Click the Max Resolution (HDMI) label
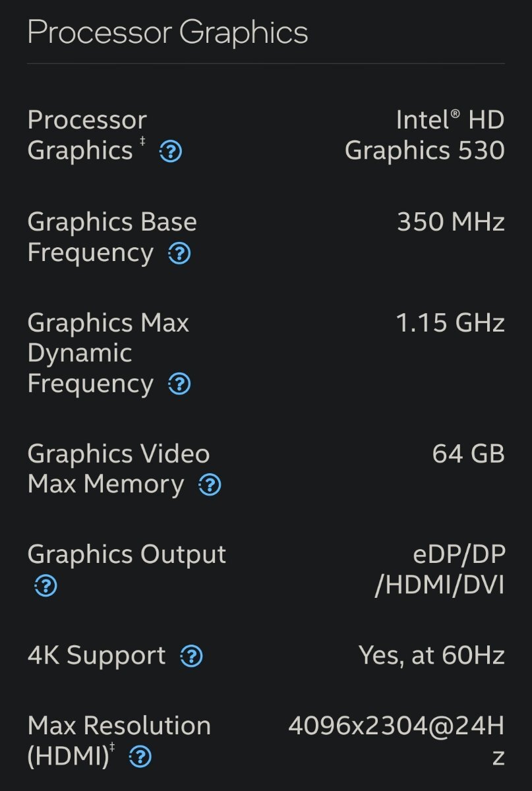The width and height of the screenshot is (532, 791). 119,742
